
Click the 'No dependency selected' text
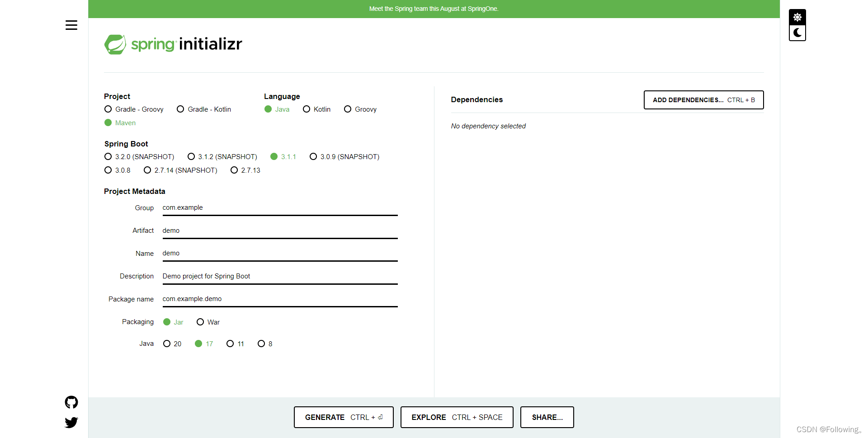click(x=488, y=126)
